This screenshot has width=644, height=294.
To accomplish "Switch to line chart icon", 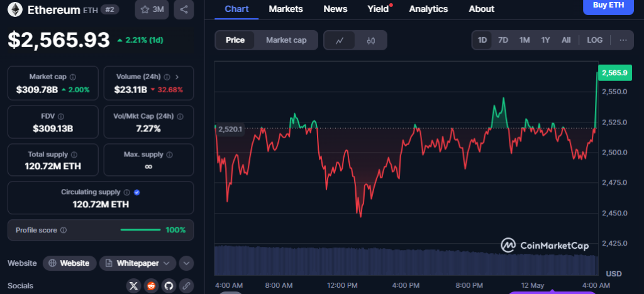I will [x=339, y=40].
